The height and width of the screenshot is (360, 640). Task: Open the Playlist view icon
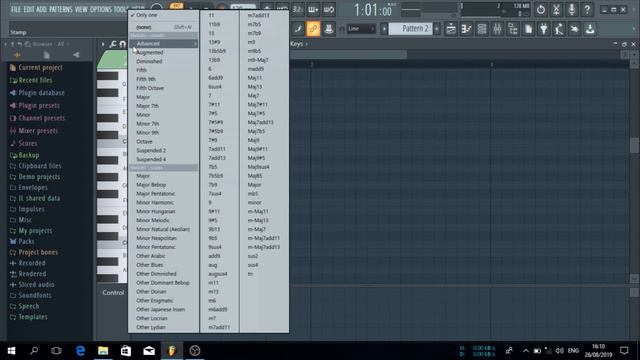pos(451,29)
